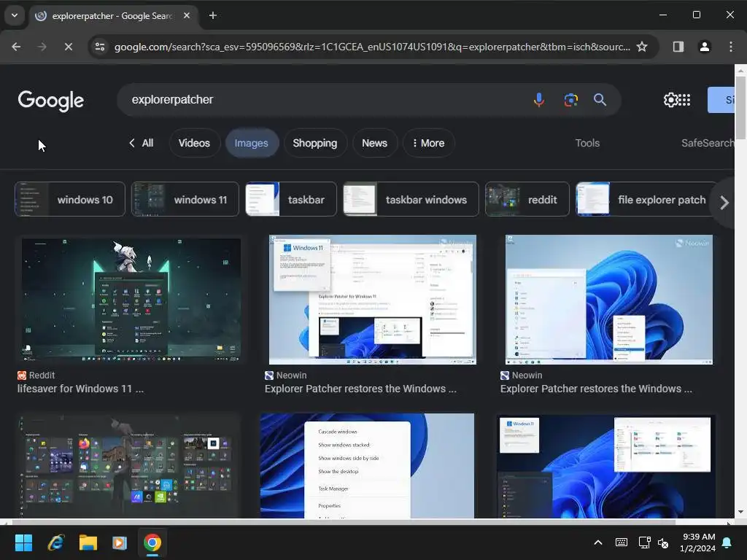
Task: View site information icon in address bar
Action: pyautogui.click(x=100, y=47)
